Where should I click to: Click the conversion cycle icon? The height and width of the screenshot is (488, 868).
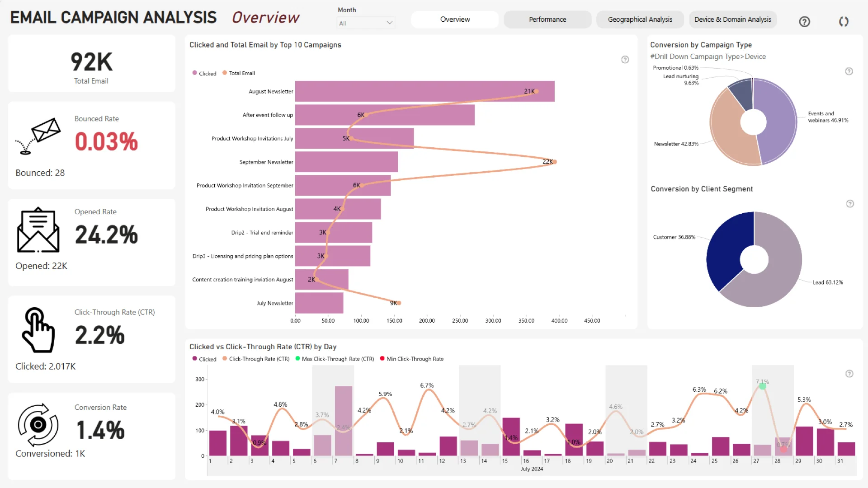point(38,424)
